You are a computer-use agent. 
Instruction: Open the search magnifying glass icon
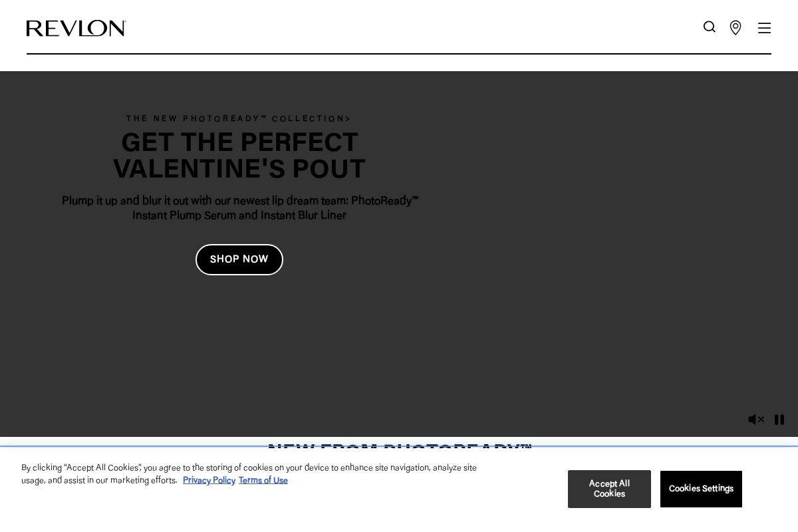tap(710, 27)
